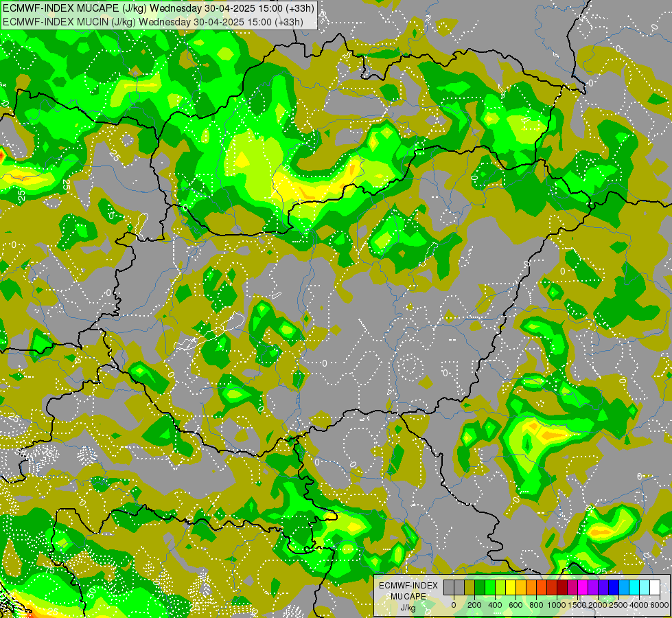Viewport: 672px width, 618px height.
Task: Click the legend scale value 200
Action: 474,605
